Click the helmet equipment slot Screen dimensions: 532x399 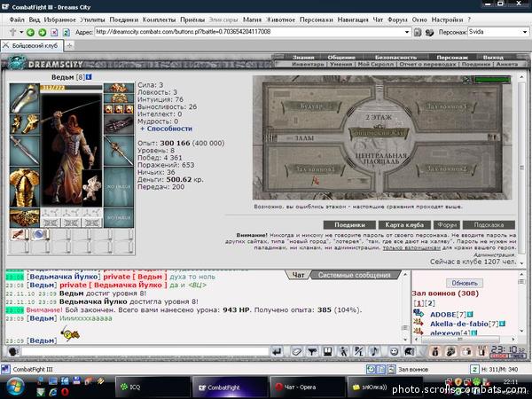25,98
